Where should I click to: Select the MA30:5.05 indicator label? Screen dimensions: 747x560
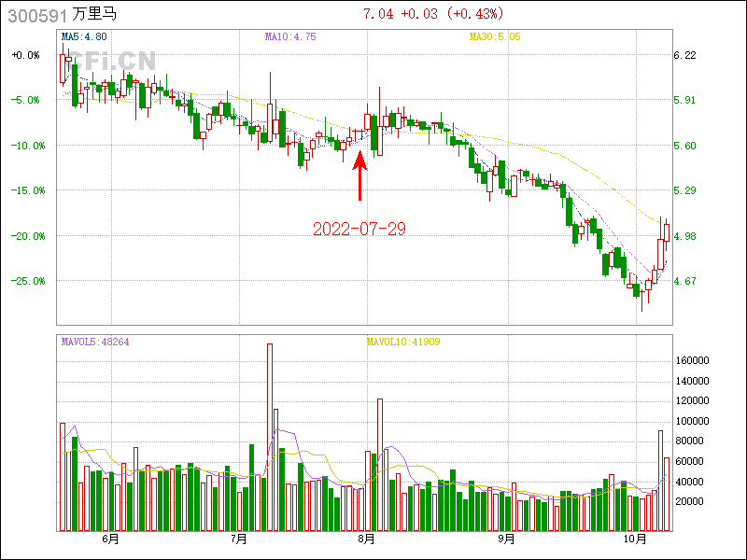494,36
